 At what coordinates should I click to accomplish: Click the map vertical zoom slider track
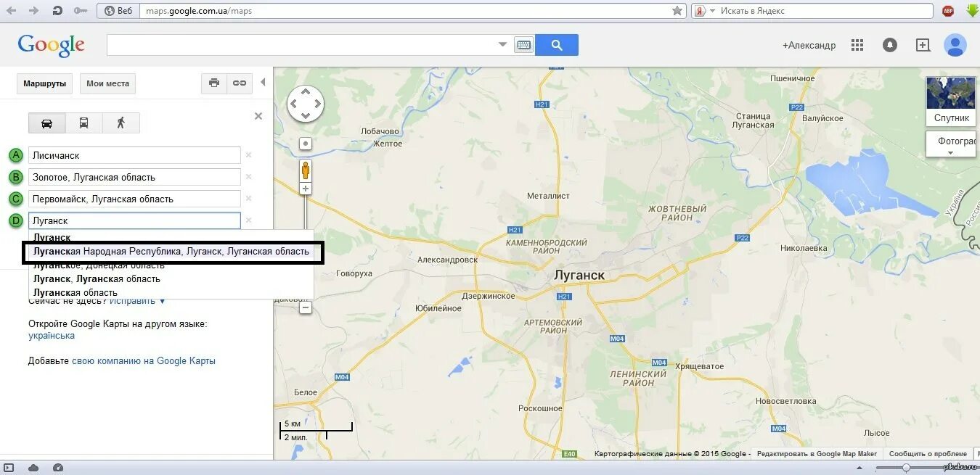(306, 248)
